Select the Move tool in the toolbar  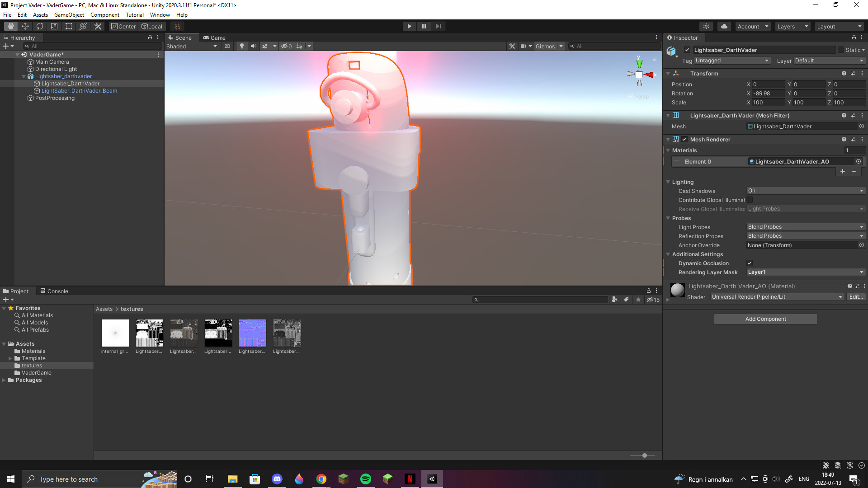pos(25,26)
